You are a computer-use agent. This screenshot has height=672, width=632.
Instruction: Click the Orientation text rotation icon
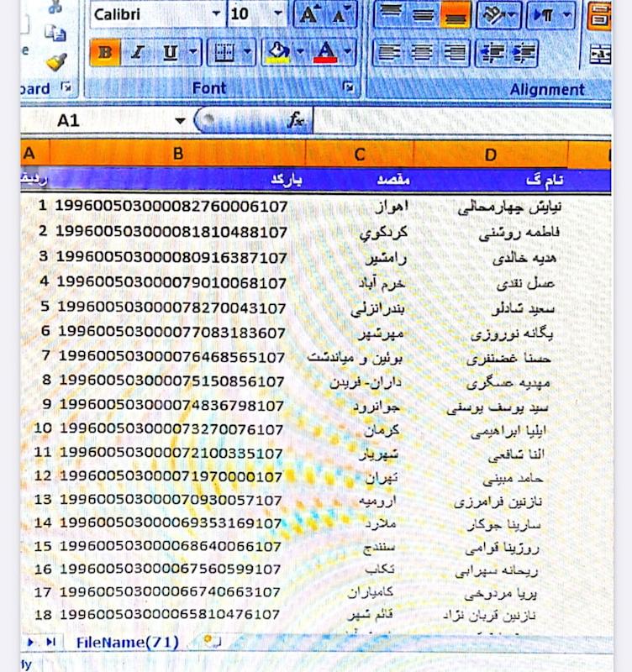[x=494, y=14]
